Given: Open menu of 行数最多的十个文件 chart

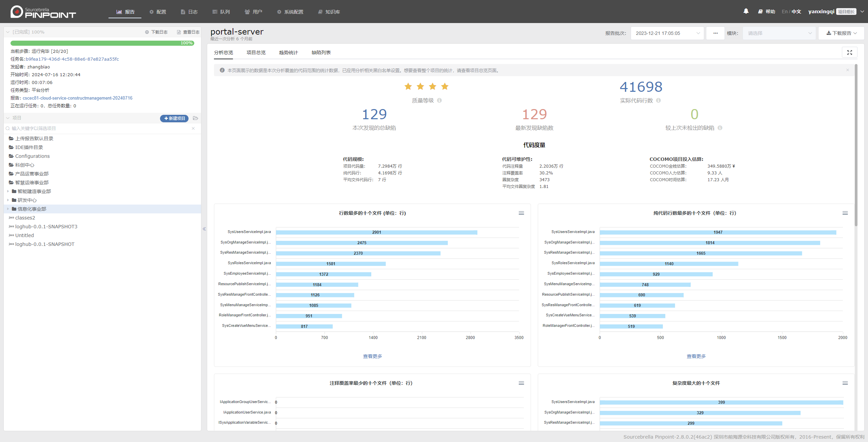Looking at the screenshot, I should (521, 213).
